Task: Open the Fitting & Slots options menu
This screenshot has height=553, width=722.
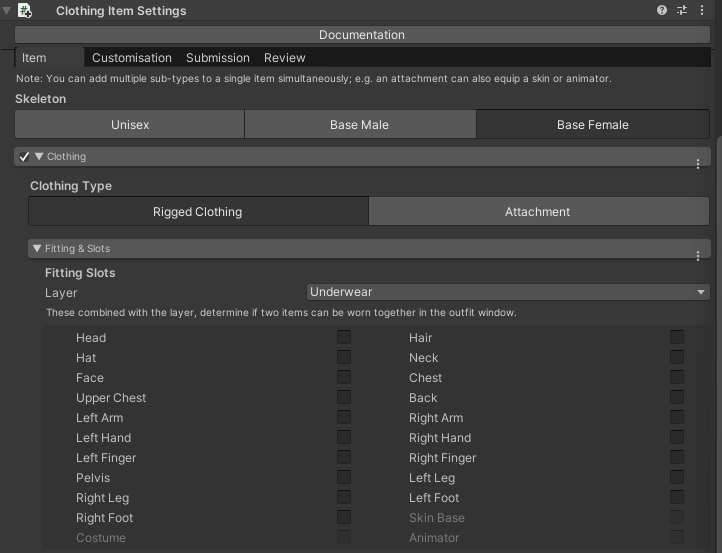Action: pos(698,255)
